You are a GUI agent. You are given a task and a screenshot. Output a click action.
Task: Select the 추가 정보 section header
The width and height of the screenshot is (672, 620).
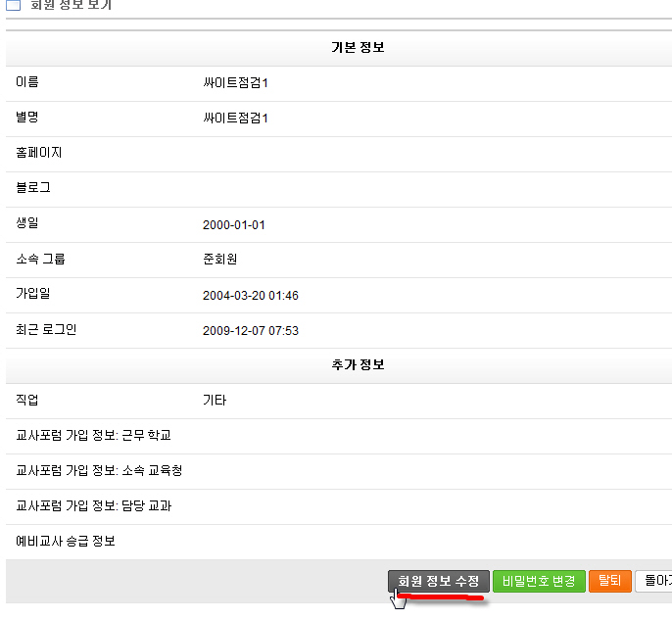[x=358, y=364]
